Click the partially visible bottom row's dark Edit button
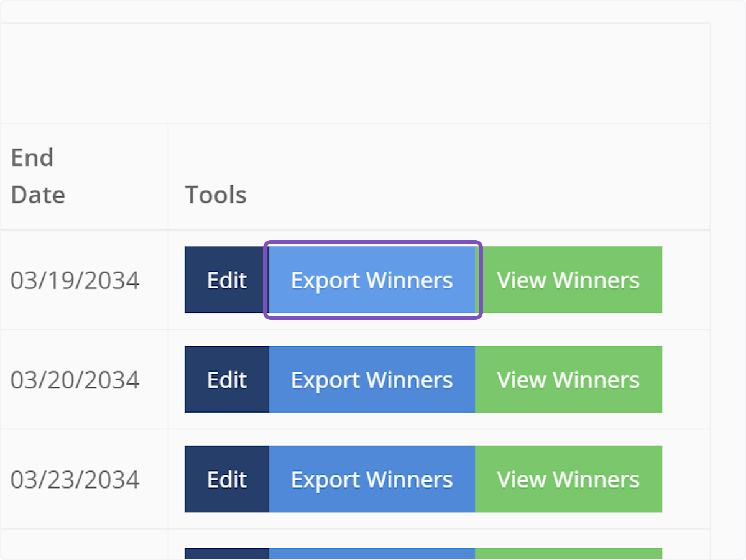Screen dimensions: 746x560 [227, 554]
